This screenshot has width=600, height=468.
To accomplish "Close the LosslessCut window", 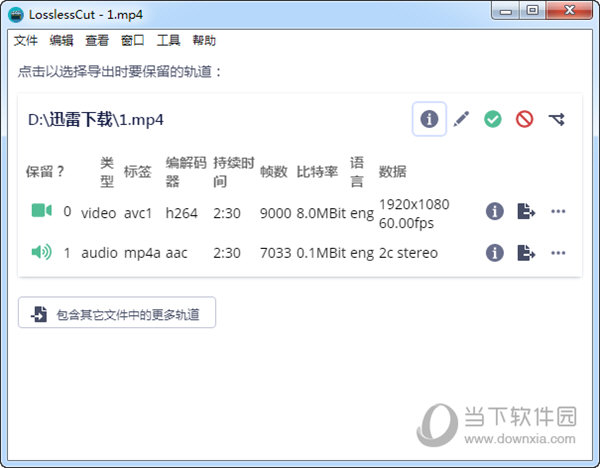I will [x=569, y=11].
